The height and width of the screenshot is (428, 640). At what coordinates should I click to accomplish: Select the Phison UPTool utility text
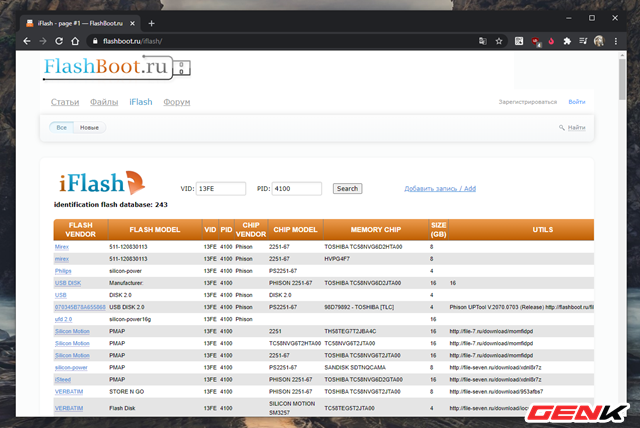pyautogui.click(x=521, y=307)
